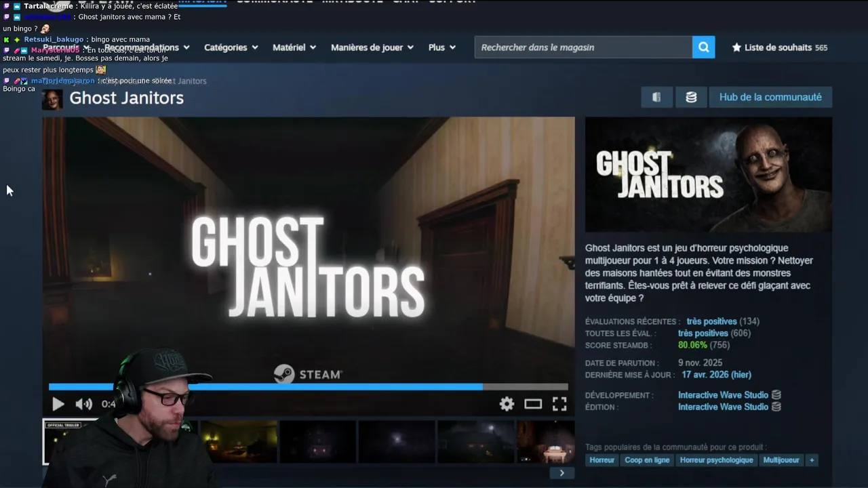
Task: Click SteamDB icon beside Développement studio
Action: [x=776, y=395]
